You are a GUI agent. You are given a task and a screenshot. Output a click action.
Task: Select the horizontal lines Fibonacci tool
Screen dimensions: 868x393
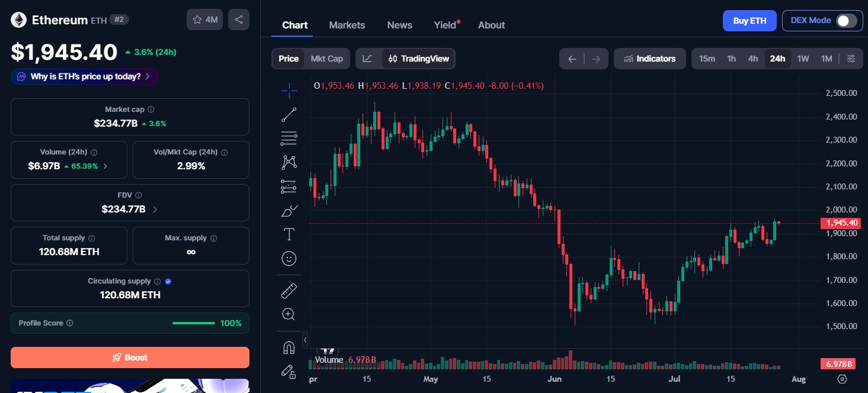pos(289,138)
